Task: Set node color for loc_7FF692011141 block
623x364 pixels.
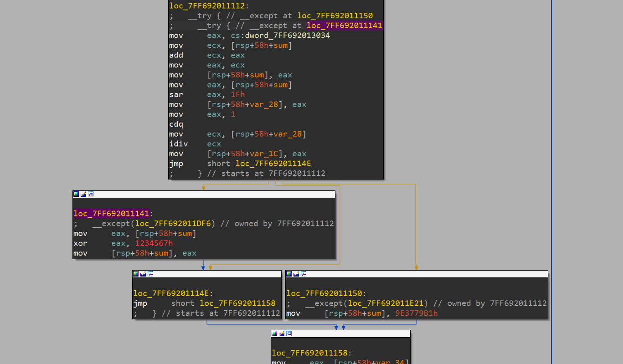Action: 76,194
